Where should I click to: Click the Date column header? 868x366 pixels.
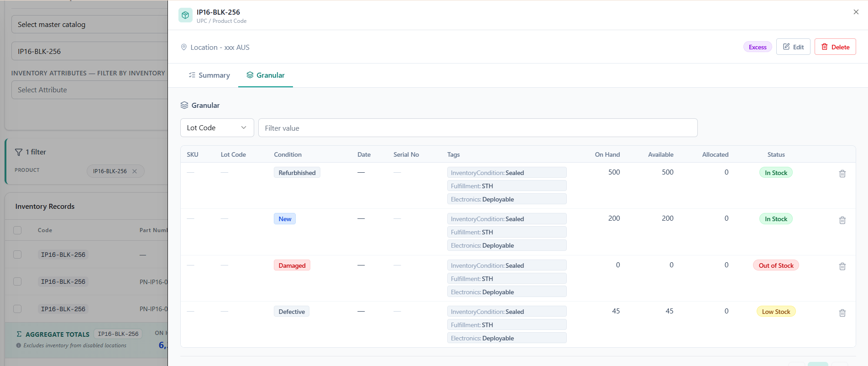[x=364, y=154]
